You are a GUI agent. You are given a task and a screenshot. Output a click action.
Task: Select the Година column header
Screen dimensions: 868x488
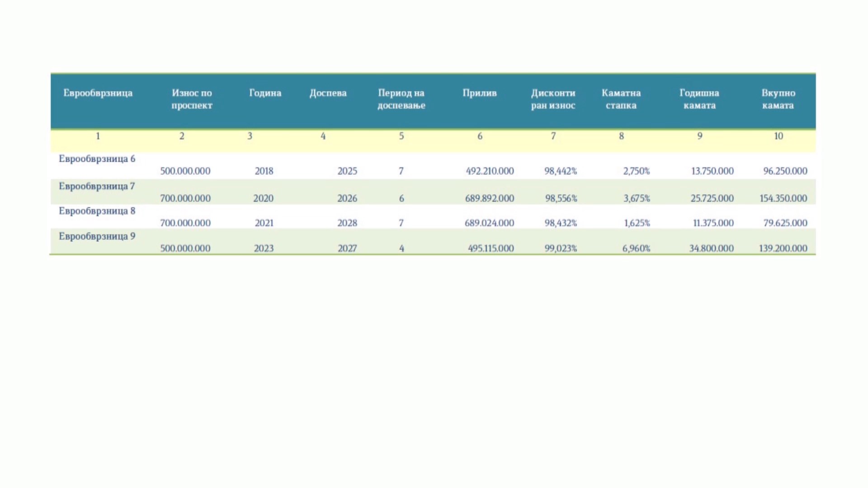pos(265,93)
